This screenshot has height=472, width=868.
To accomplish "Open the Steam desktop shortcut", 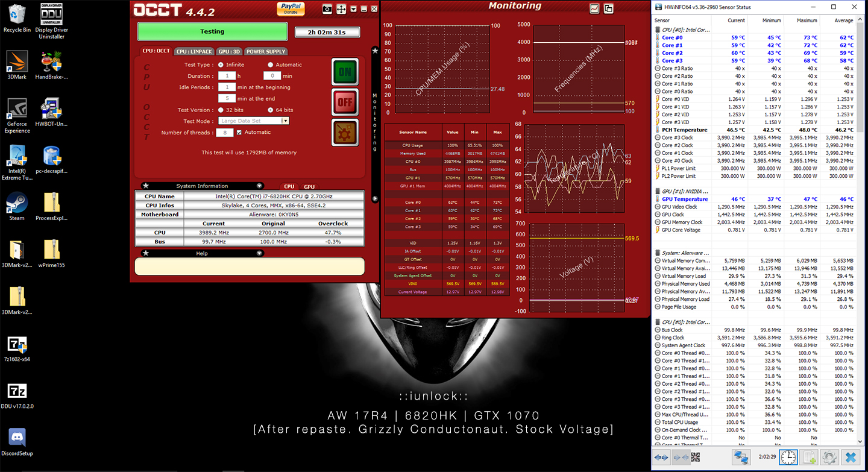I will coord(17,206).
